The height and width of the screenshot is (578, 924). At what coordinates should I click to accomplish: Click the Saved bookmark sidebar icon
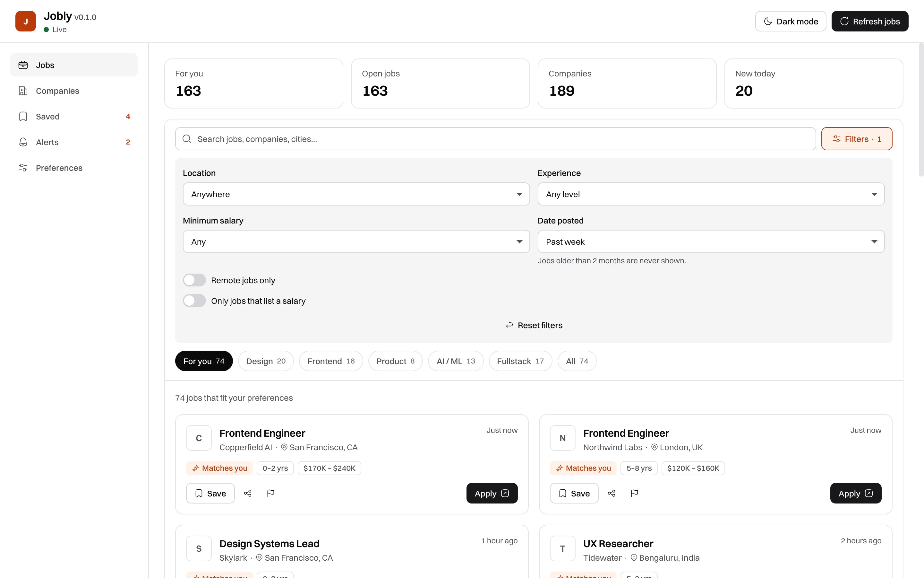[23, 116]
